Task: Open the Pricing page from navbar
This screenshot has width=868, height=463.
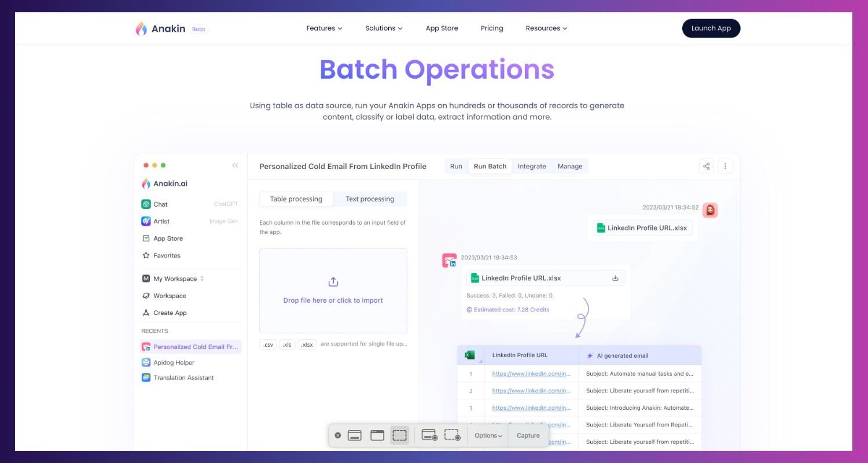Action: (x=492, y=28)
